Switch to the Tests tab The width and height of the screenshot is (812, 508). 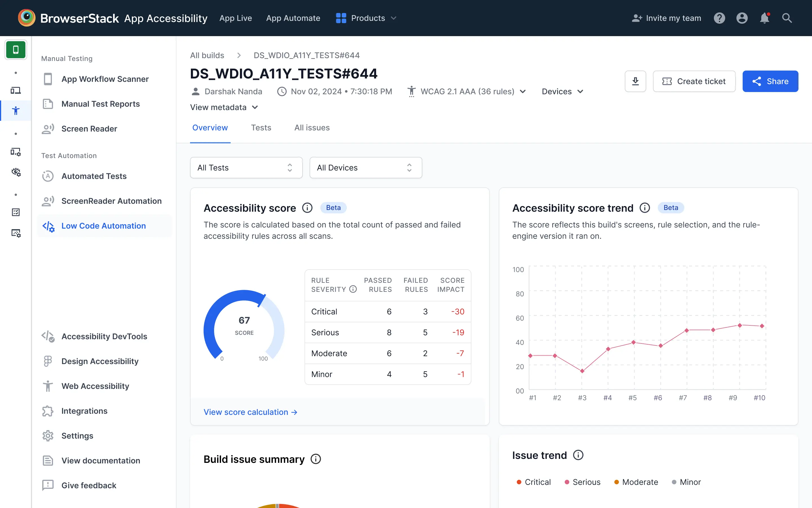tap(261, 128)
